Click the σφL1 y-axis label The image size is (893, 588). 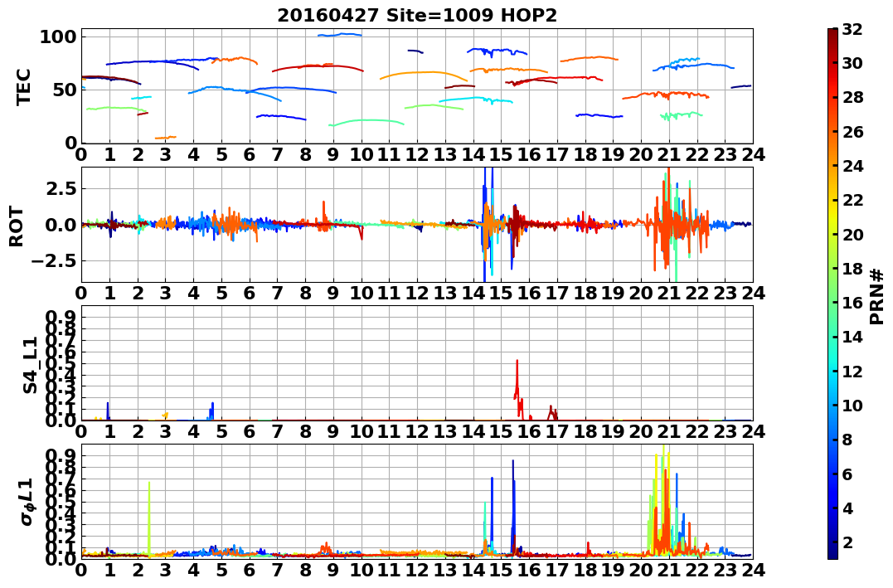27,502
